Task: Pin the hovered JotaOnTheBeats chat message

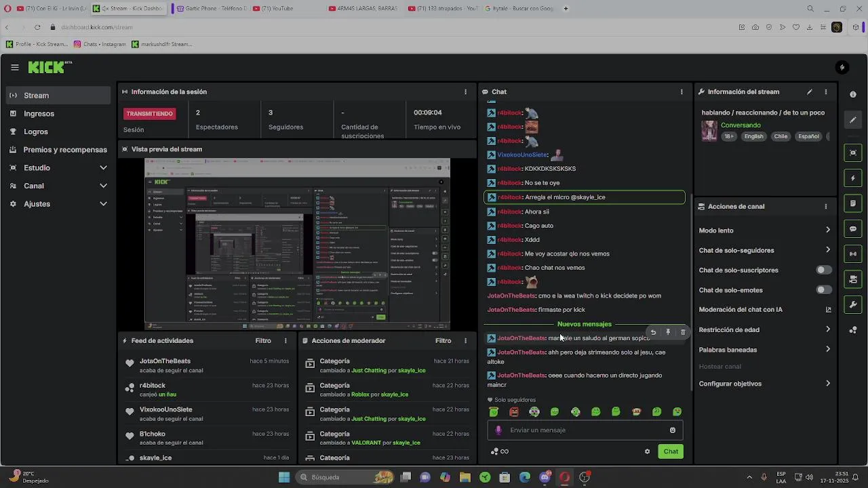Action: coord(668,332)
